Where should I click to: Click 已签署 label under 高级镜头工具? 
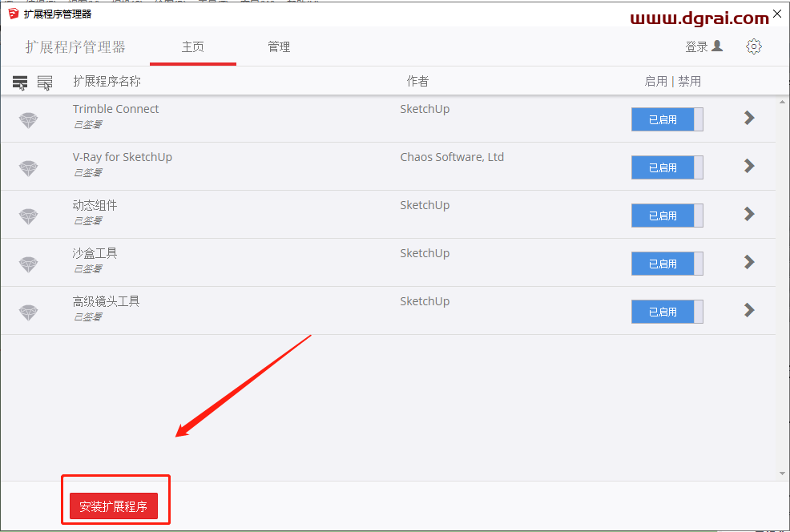pyautogui.click(x=87, y=316)
